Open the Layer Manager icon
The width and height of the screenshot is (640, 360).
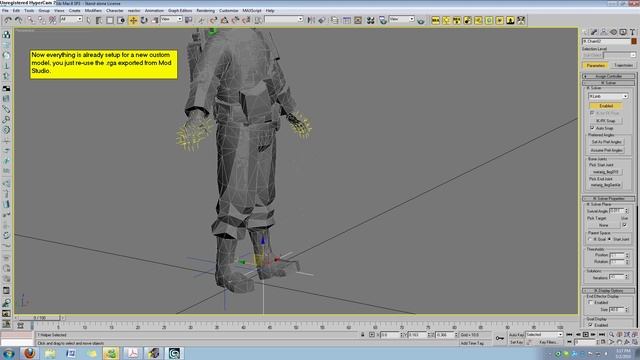[335, 20]
